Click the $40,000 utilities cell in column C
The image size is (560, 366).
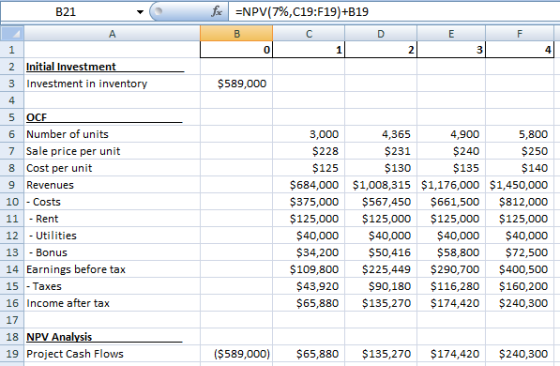pos(309,236)
